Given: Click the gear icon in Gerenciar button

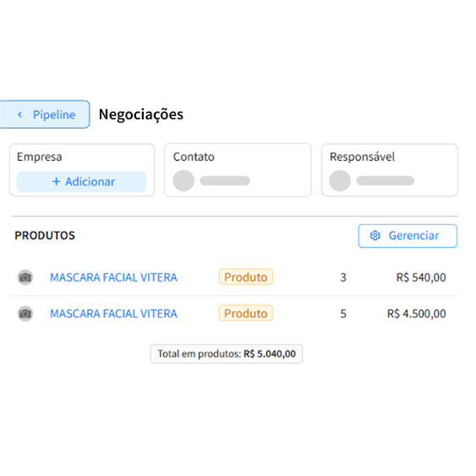Looking at the screenshot, I should pos(375,236).
